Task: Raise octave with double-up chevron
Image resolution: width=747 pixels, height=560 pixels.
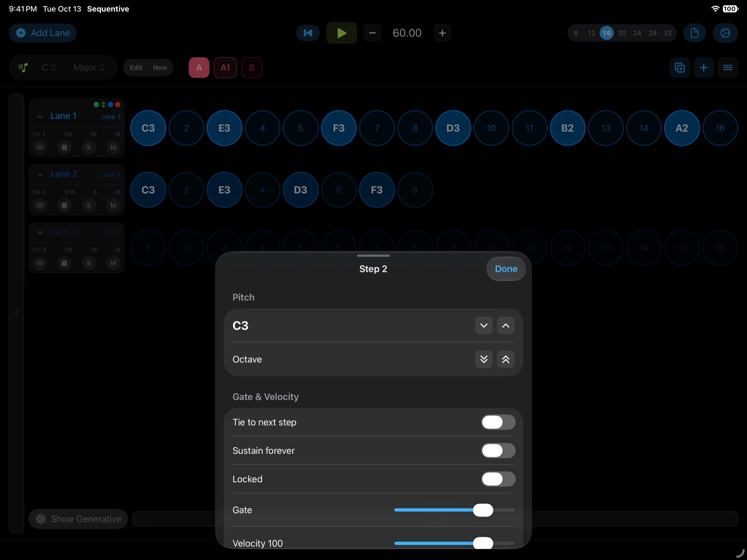Action: pyautogui.click(x=505, y=359)
